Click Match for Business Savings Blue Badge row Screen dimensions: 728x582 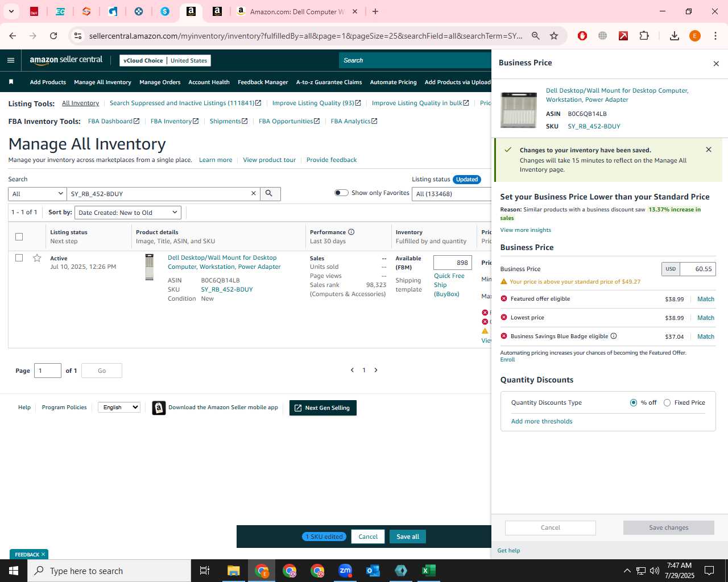click(x=706, y=336)
